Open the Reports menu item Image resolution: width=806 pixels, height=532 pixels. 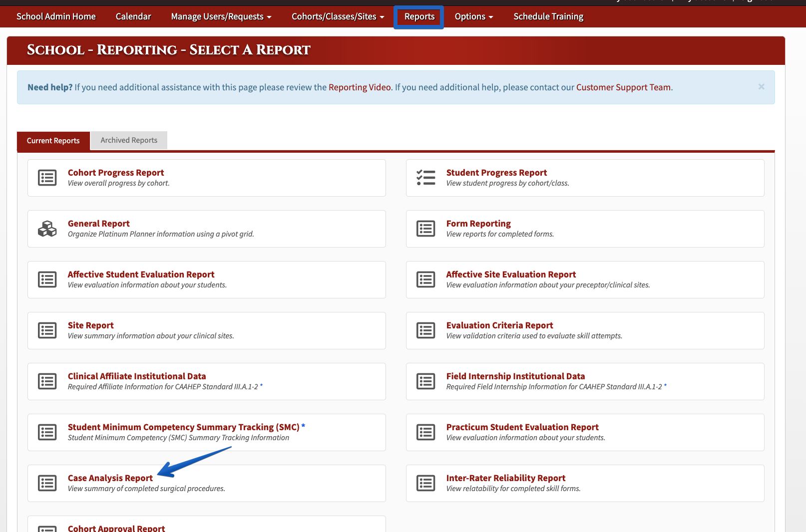coord(419,16)
